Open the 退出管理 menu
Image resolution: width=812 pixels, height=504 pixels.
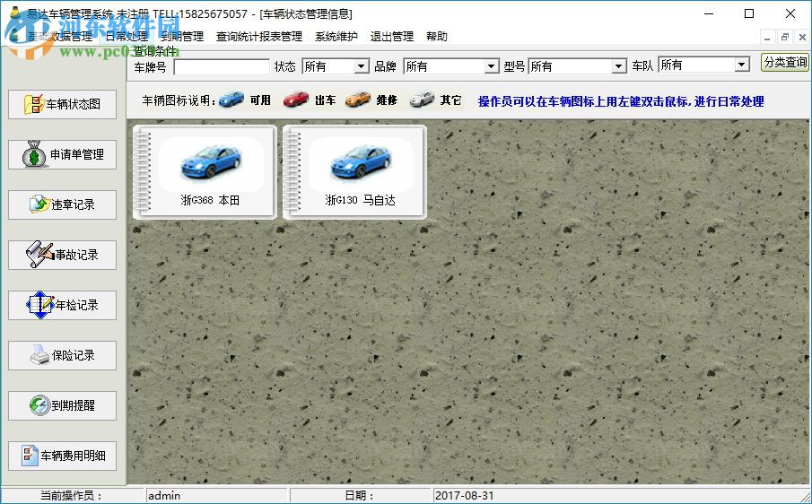[391, 36]
